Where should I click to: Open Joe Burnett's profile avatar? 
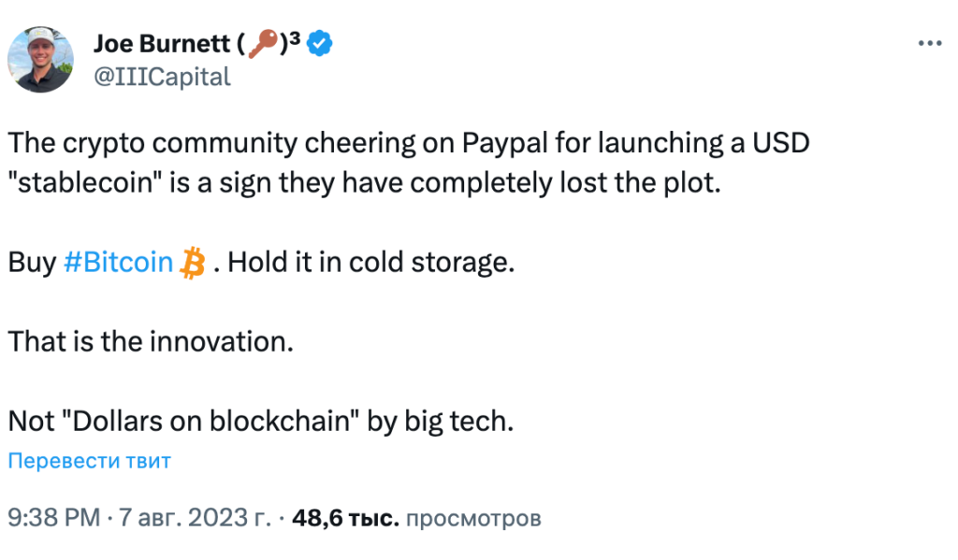39,59
